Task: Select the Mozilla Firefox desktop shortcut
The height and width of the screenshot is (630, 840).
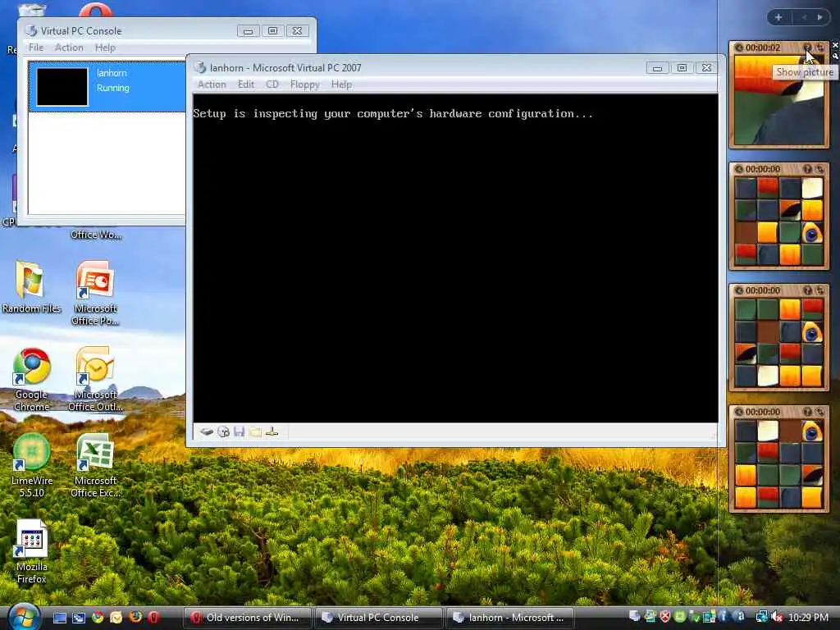Action: 32,552
